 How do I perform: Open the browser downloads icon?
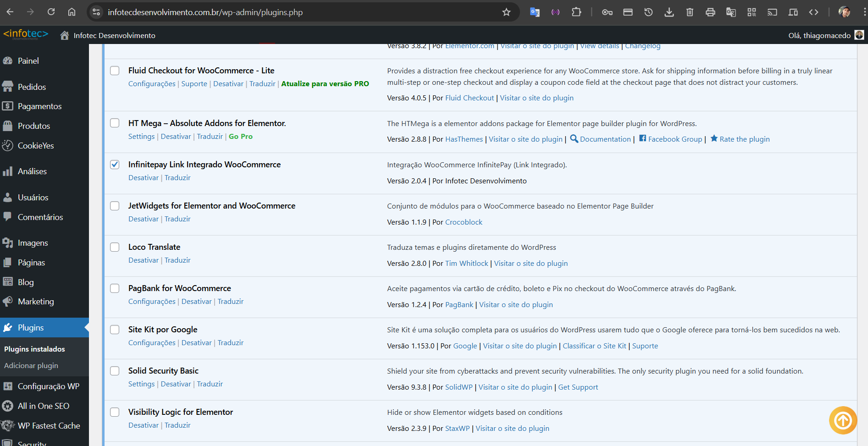coord(669,12)
